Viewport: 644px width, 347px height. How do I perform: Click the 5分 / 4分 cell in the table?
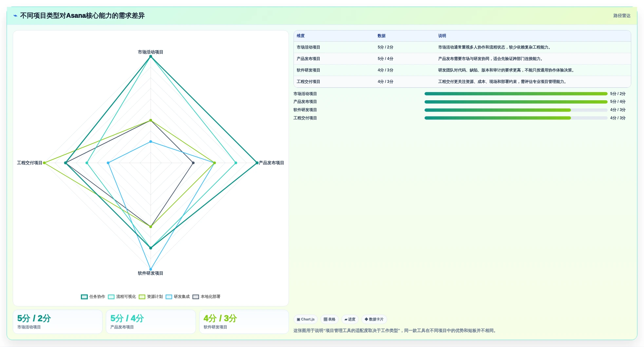pos(386,59)
